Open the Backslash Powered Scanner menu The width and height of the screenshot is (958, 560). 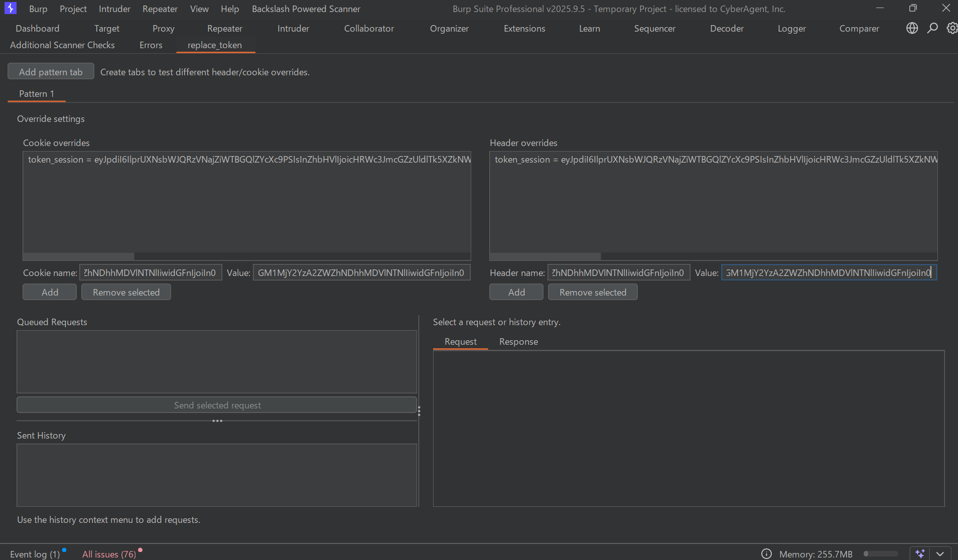(x=306, y=9)
